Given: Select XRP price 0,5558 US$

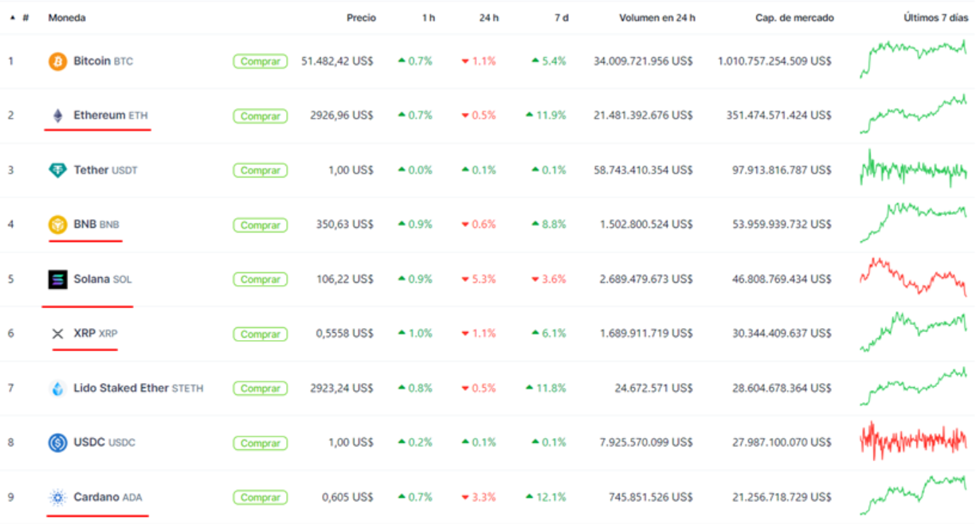Looking at the screenshot, I should point(345,334).
